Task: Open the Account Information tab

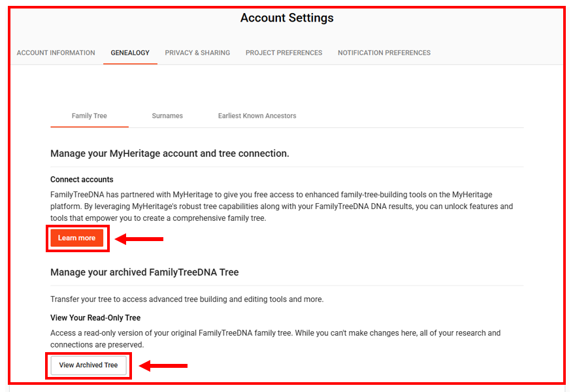Action: (56, 53)
